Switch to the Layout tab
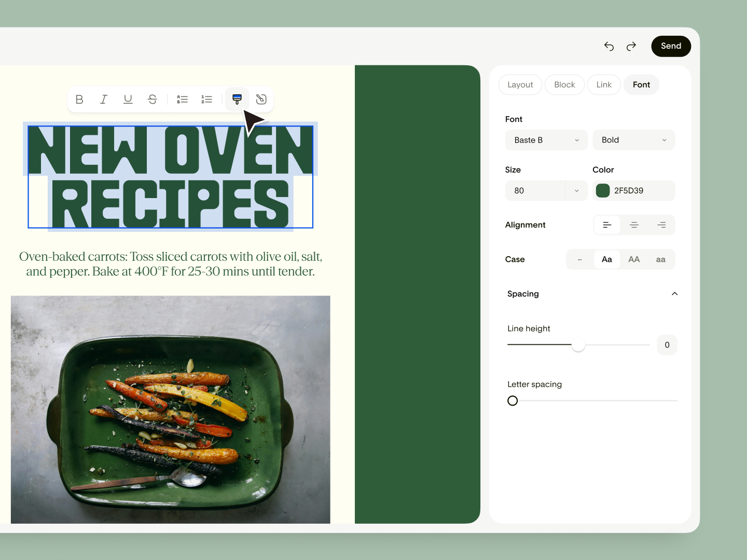The width and height of the screenshot is (747, 560). 520,85
